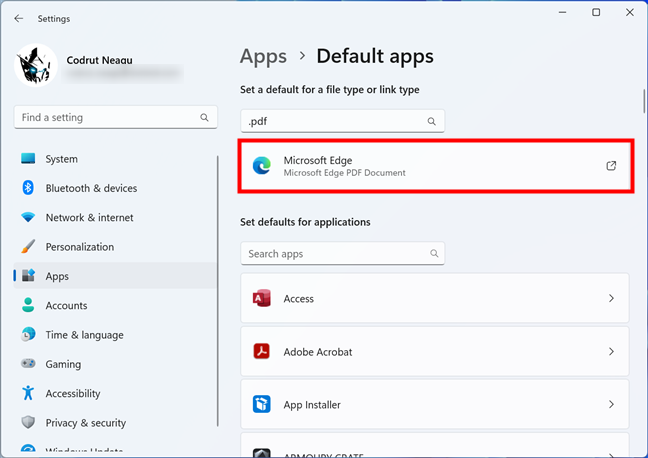Open Bluetooth & devices settings

click(x=91, y=188)
